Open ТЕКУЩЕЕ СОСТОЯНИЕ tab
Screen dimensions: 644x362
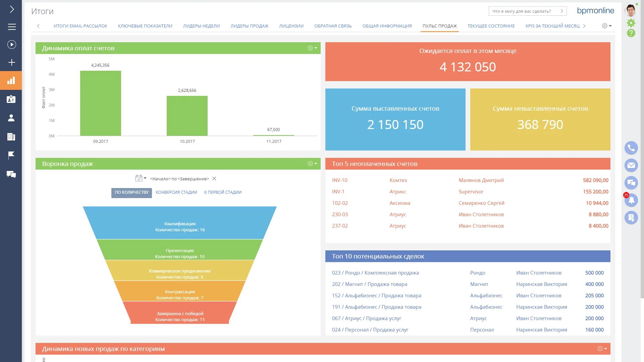491,26
